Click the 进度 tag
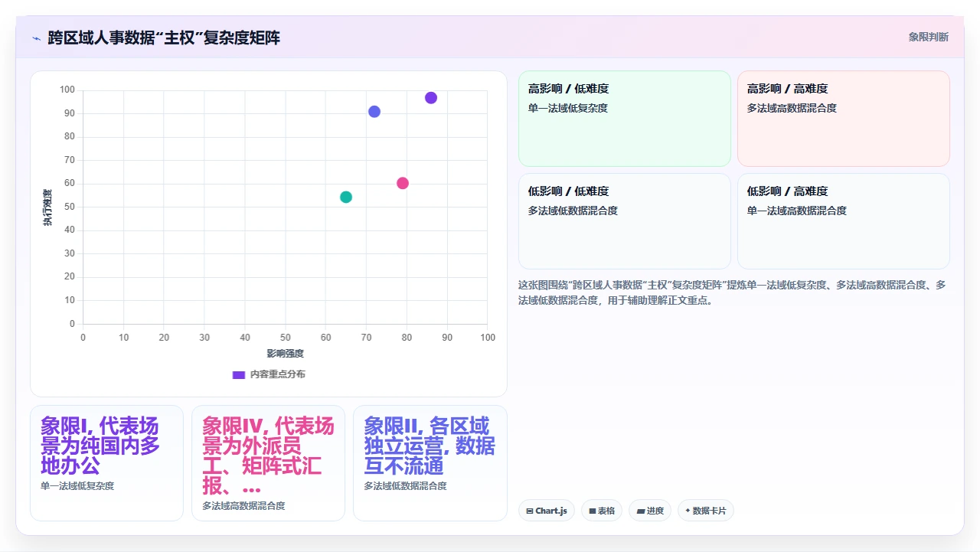The image size is (980, 552). point(650,511)
